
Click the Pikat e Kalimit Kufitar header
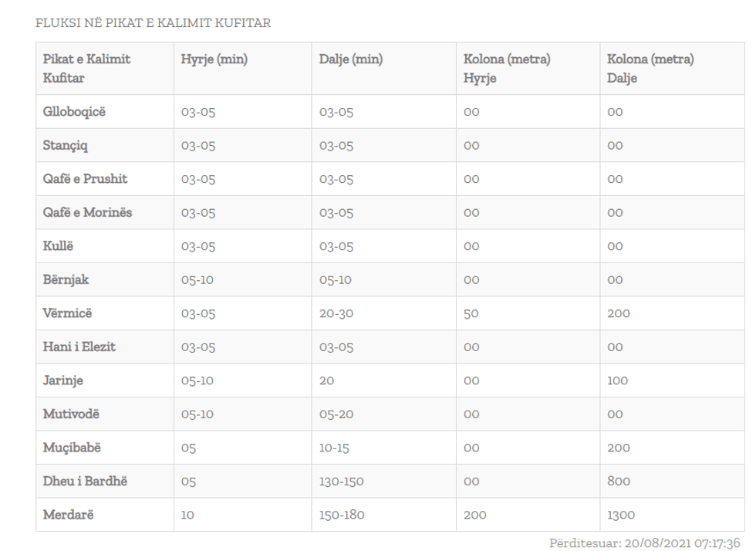pyautogui.click(x=86, y=69)
